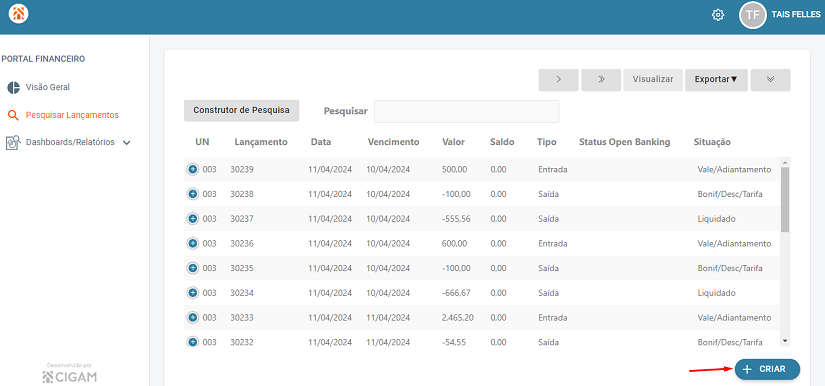Open the settings gear icon
This screenshot has height=386, width=825.
click(x=718, y=15)
